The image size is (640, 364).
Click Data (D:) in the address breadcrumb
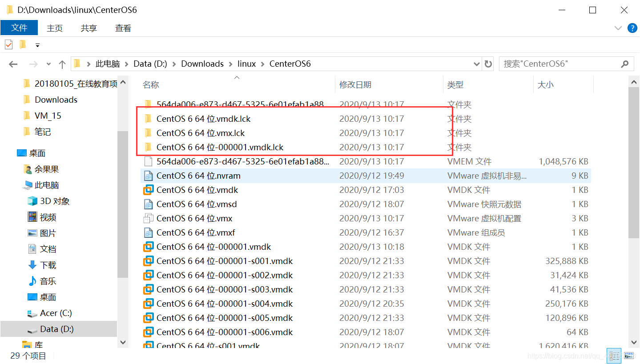[x=150, y=64]
